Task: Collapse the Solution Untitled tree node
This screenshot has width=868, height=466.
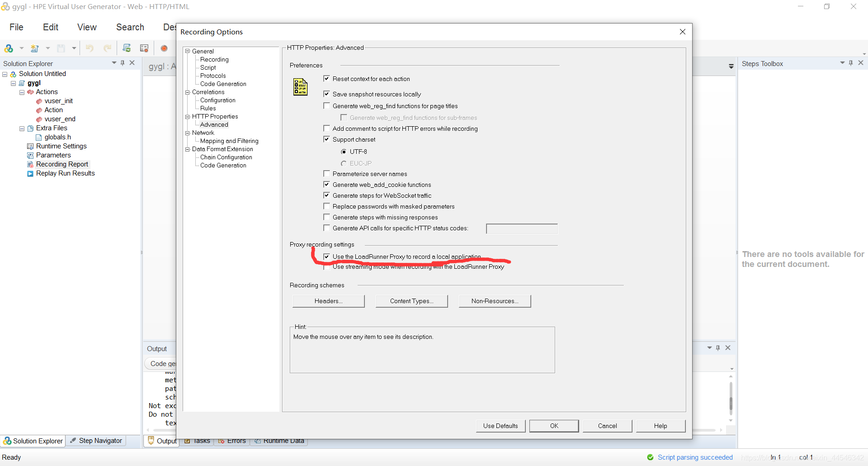Action: click(5, 74)
